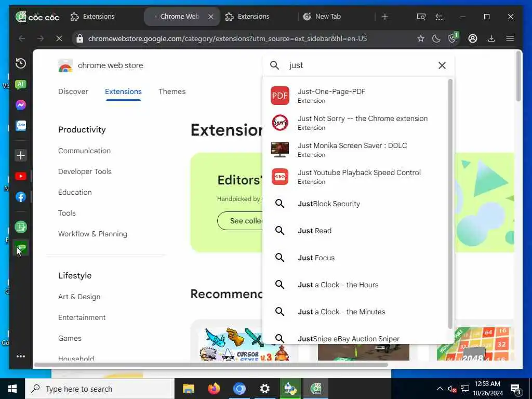
Task: Go back to the previous page
Action: pyautogui.click(x=22, y=38)
